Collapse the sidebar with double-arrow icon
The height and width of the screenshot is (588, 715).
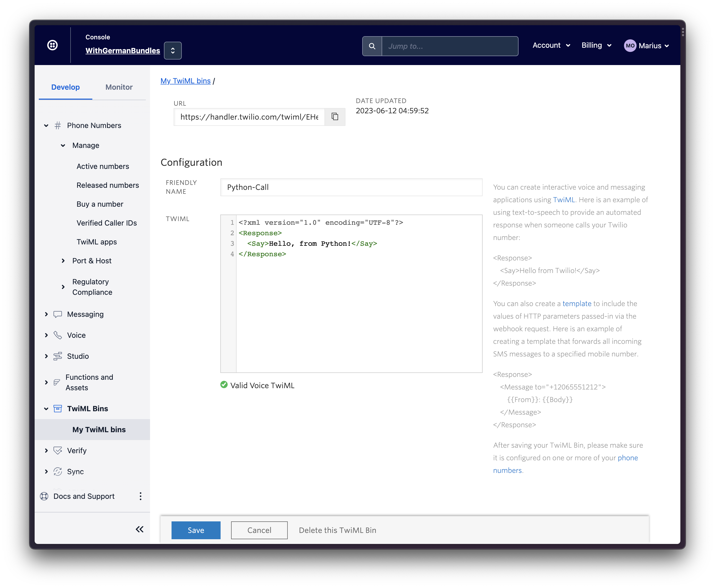pyautogui.click(x=140, y=530)
